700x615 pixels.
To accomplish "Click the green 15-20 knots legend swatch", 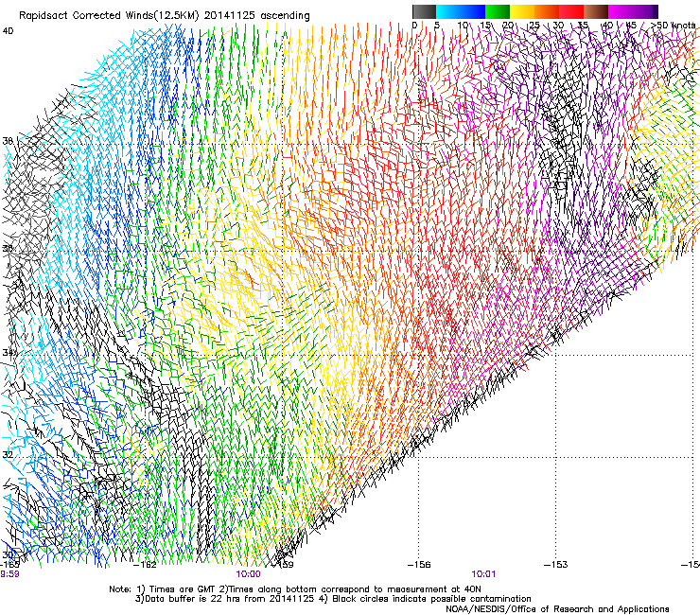I will click(498, 11).
